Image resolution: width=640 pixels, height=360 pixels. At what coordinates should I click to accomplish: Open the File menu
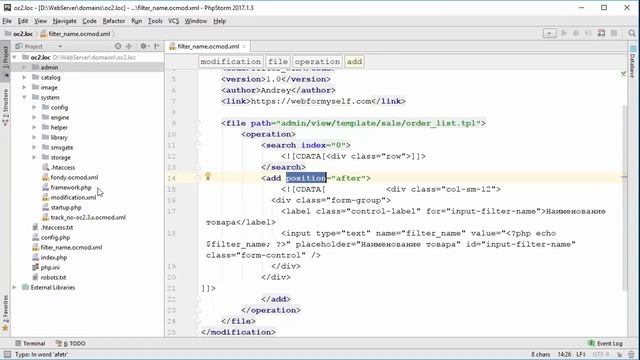coord(7,21)
